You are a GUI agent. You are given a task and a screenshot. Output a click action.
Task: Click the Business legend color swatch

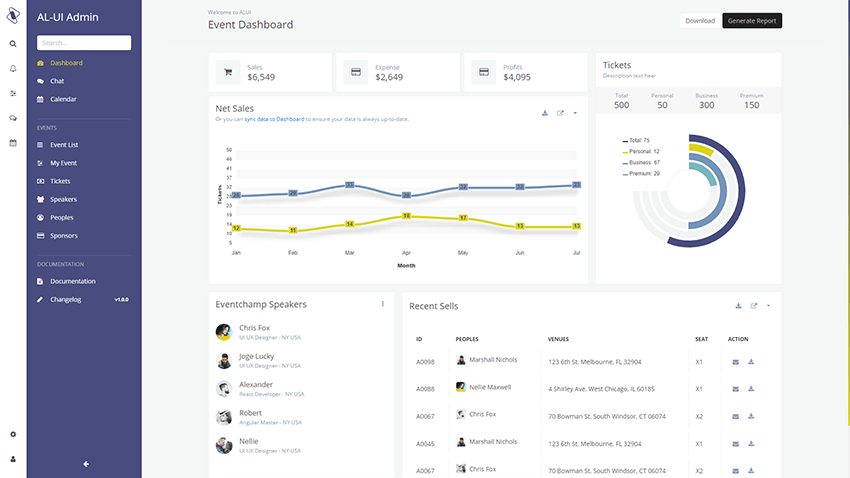point(625,162)
